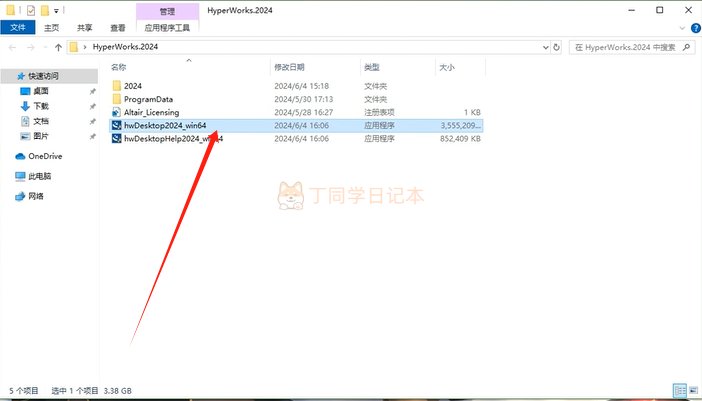Click the 2024/6/4 15:18 date cell
The width and height of the screenshot is (702, 401).
301,86
